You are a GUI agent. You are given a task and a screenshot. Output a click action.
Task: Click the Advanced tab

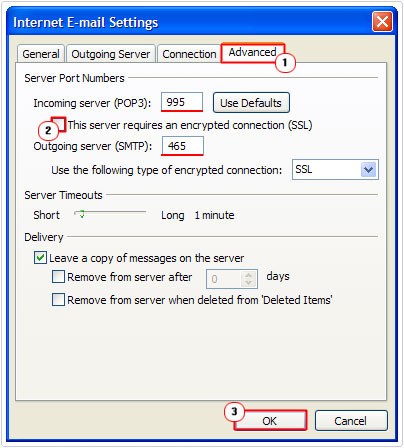(252, 53)
